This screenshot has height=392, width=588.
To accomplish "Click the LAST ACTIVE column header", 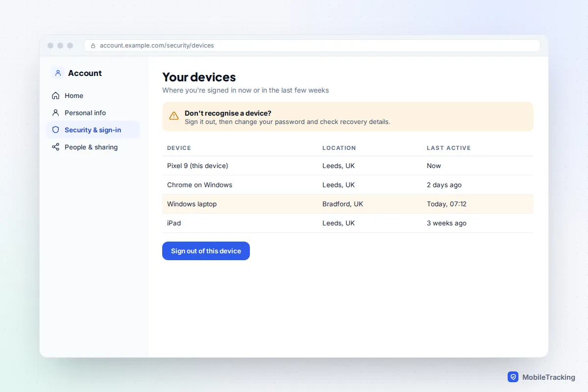I will coord(448,148).
